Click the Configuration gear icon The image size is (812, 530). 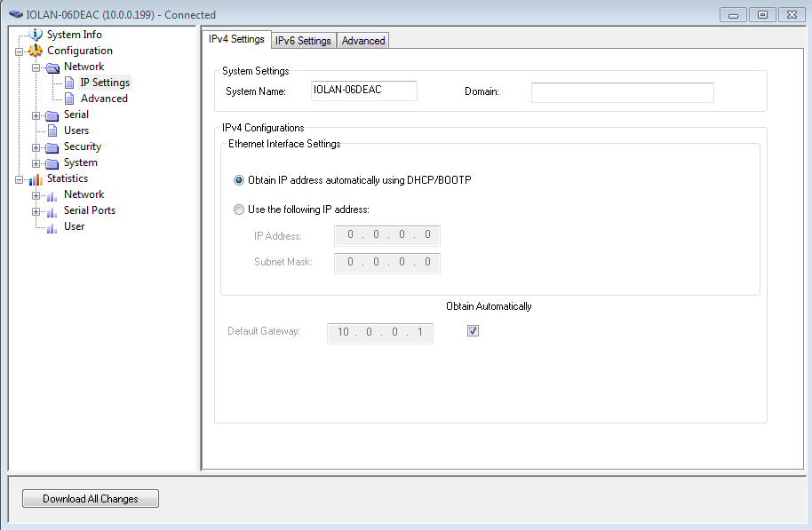tap(36, 51)
